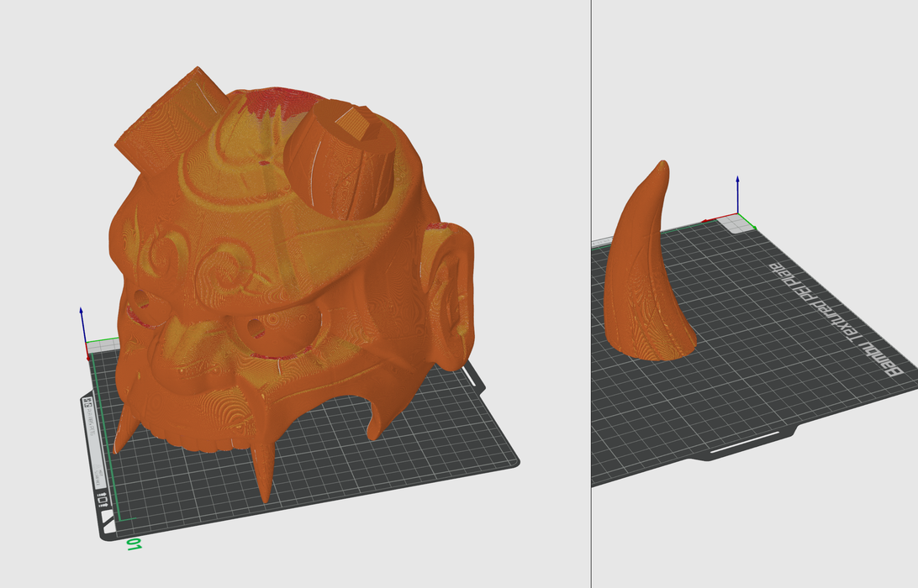The width and height of the screenshot is (918, 588).
Task: Click the white handle bar on right plate
Action: pyautogui.click(x=743, y=444)
